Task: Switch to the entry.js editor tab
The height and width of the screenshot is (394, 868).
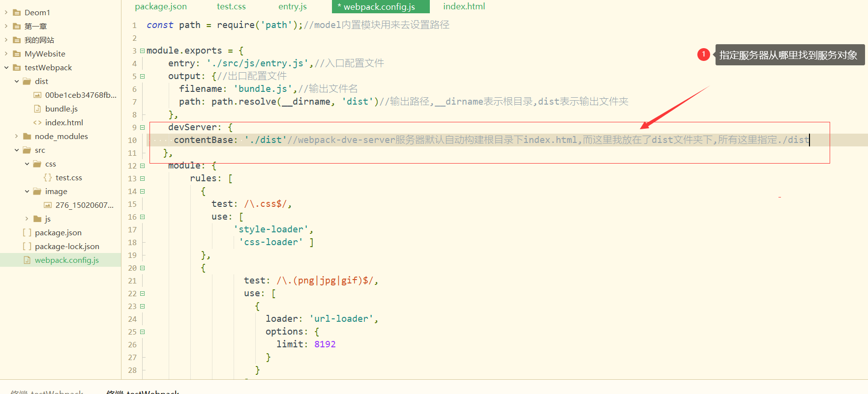Action: click(293, 6)
